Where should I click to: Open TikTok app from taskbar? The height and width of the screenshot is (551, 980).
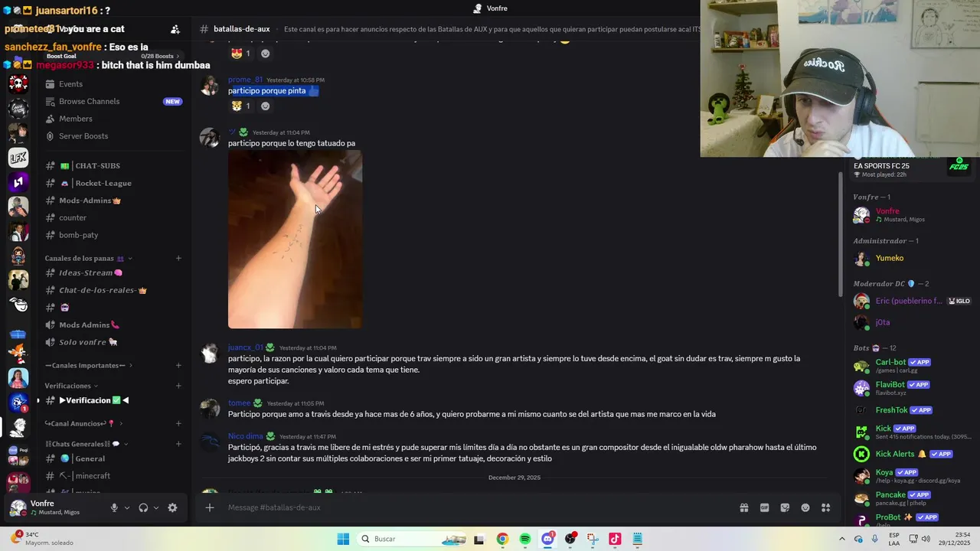pos(615,539)
